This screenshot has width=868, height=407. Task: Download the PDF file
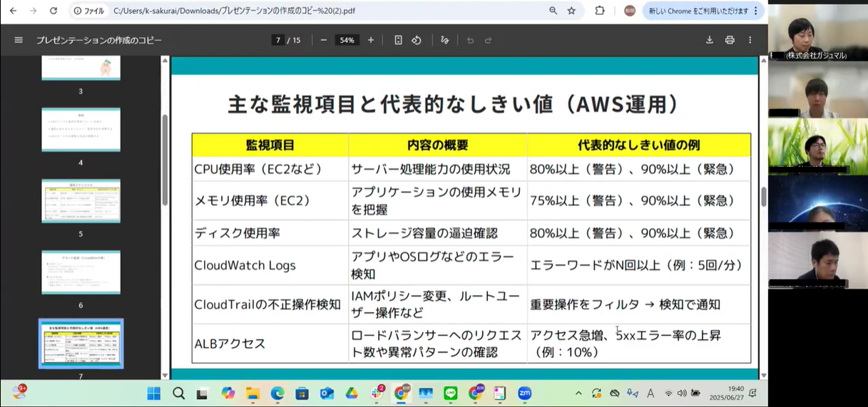coord(710,40)
